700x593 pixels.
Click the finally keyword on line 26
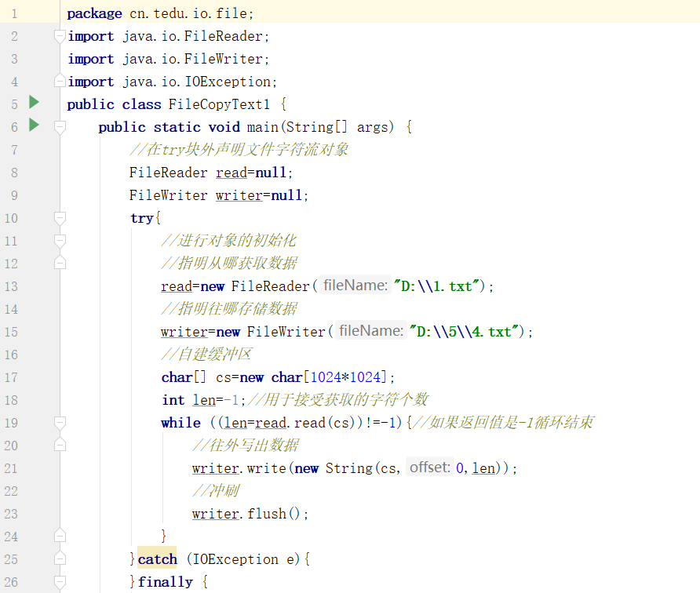pos(165,582)
